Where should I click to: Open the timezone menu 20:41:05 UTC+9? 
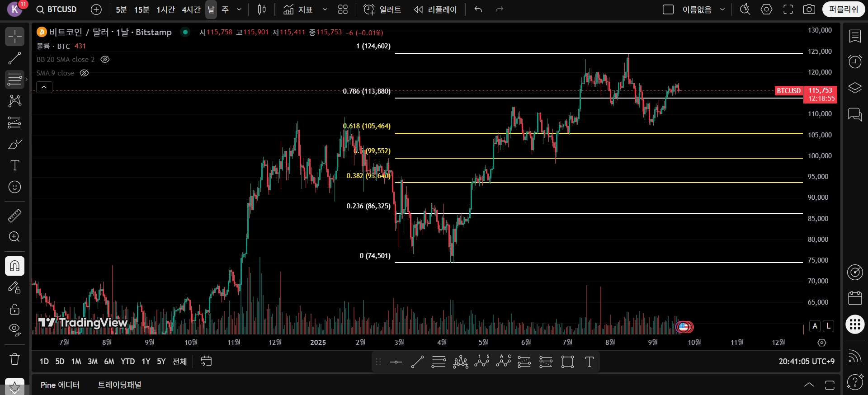tap(807, 362)
